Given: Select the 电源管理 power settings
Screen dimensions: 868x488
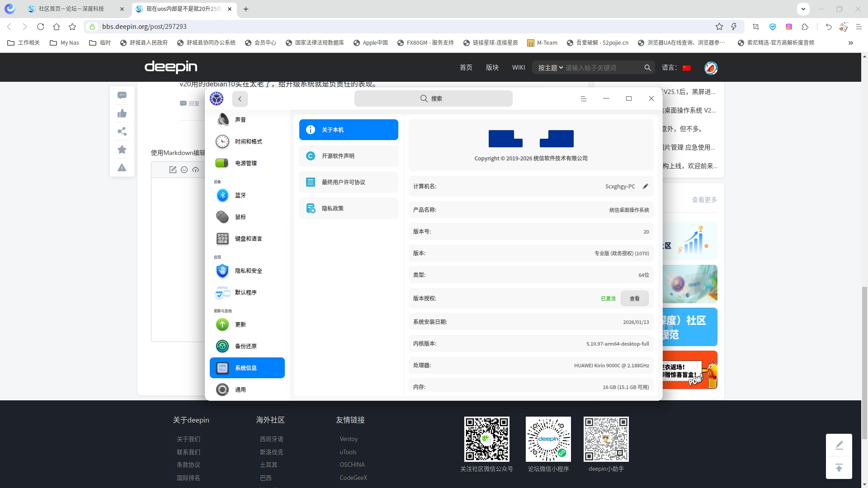Looking at the screenshot, I should point(245,163).
